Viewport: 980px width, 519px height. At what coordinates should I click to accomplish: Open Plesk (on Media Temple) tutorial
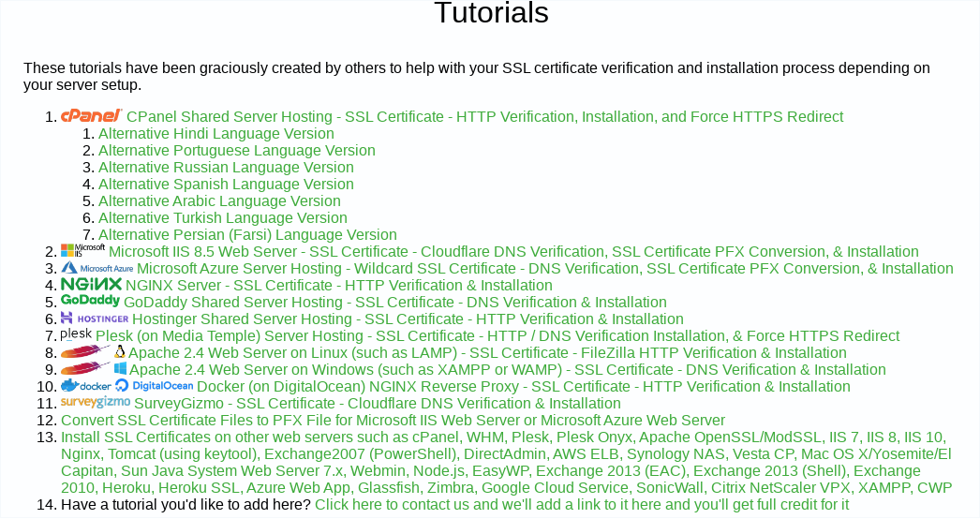(x=497, y=336)
